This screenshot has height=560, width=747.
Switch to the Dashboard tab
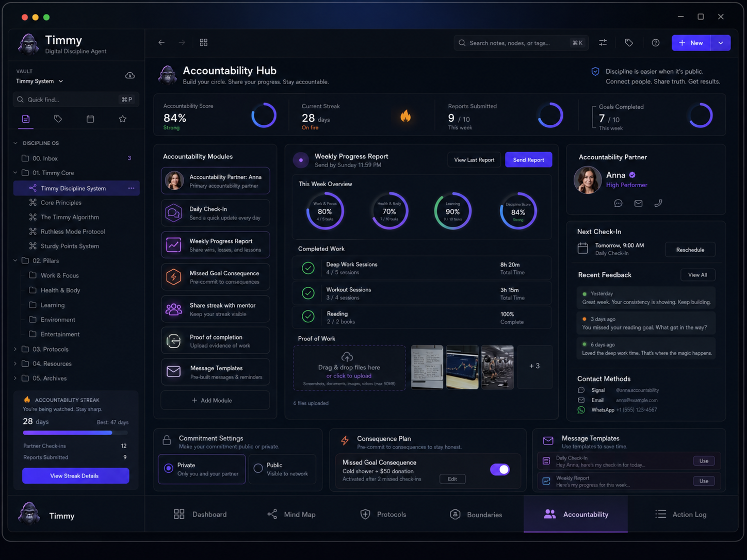pyautogui.click(x=200, y=514)
